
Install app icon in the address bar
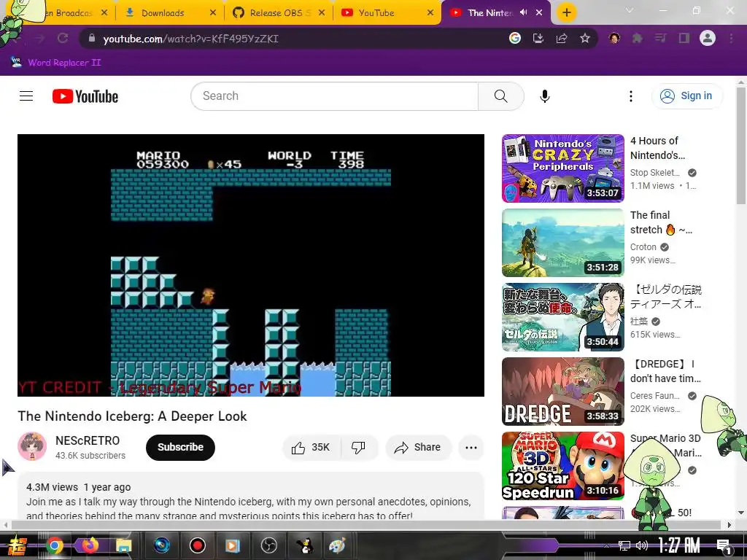538,38
